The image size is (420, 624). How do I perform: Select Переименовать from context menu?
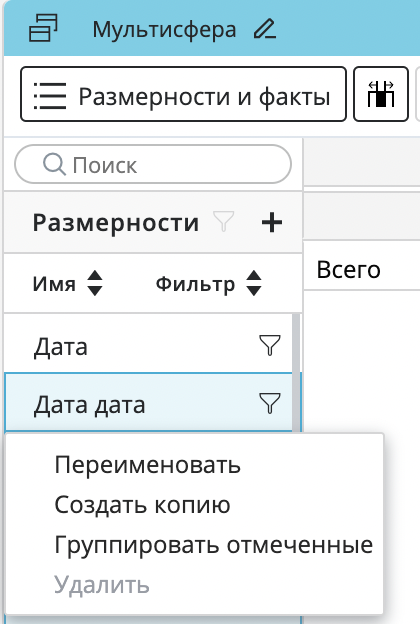tap(148, 464)
